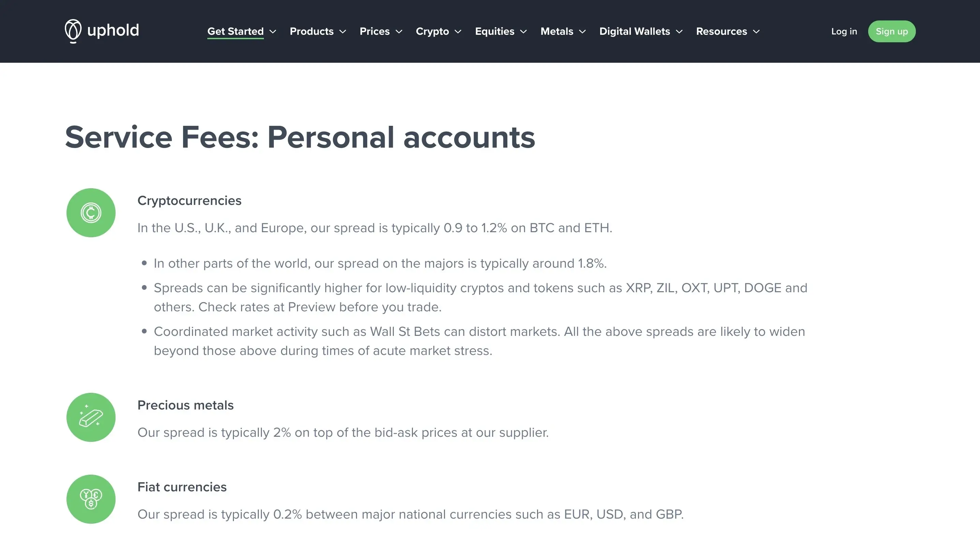Open the Prices dropdown chevron
Screen dimensions: 980x536
coord(399,32)
